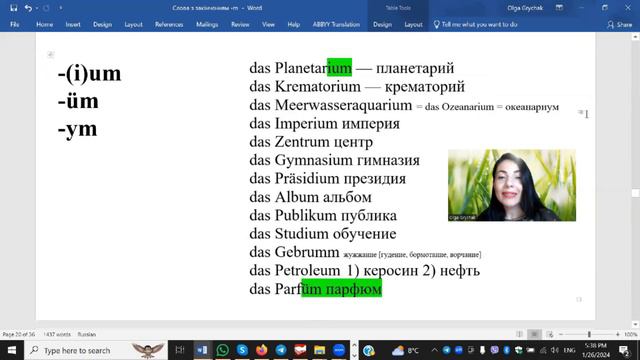Open the first Layout tab after Design
640x360 pixels.
coord(133,24)
